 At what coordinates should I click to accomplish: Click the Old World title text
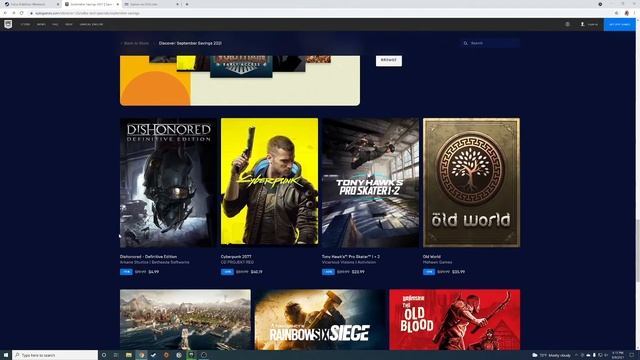431,257
